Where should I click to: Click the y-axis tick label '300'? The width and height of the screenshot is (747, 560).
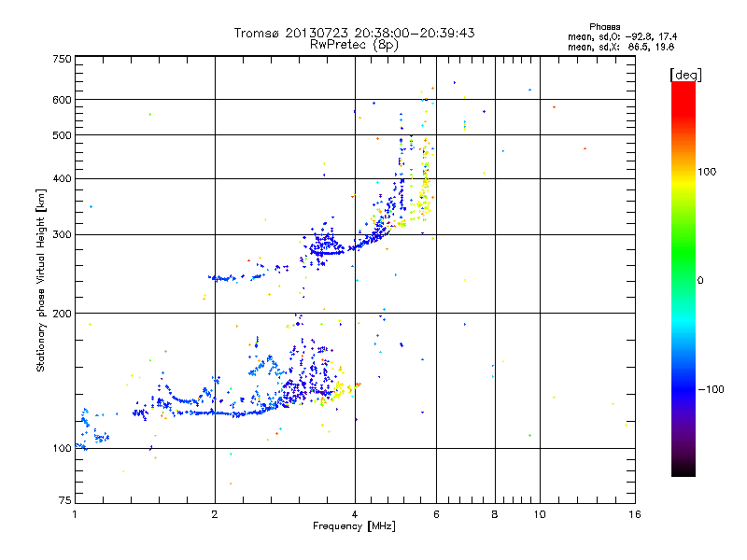[x=62, y=235]
